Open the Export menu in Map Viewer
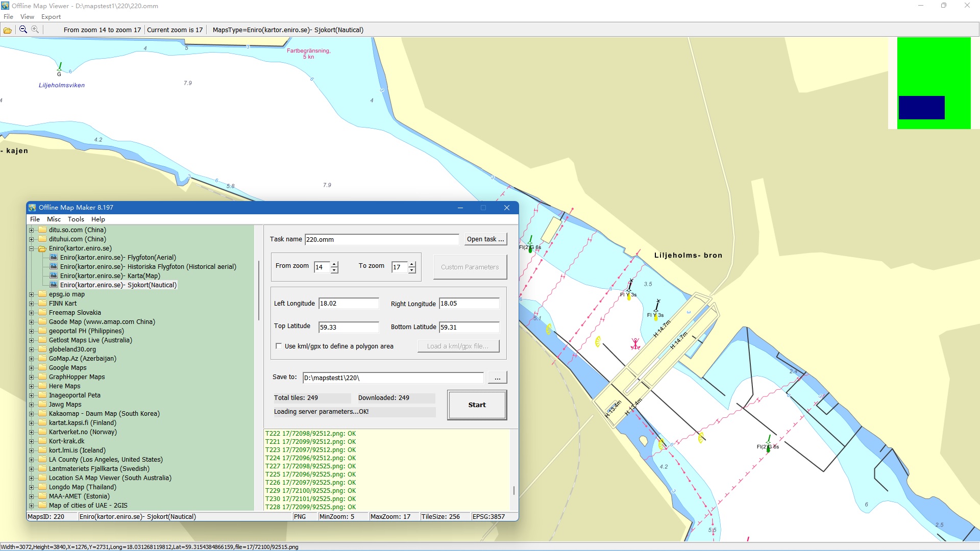 tap(51, 17)
